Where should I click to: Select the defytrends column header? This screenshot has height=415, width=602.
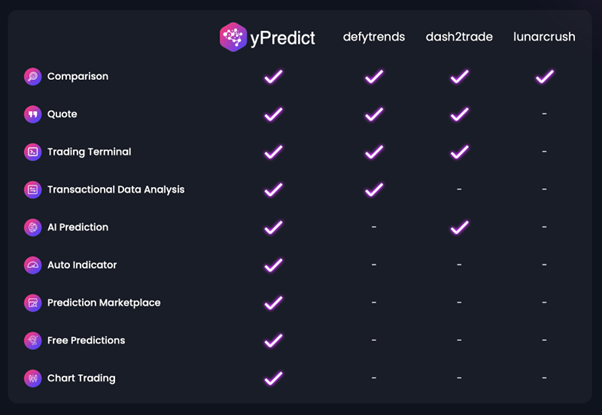pos(374,37)
